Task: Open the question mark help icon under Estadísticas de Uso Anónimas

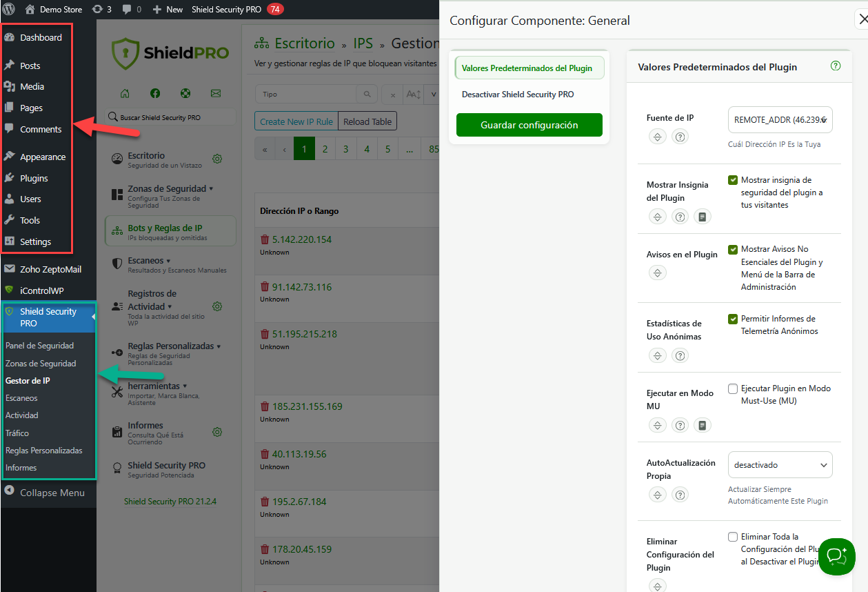Action: pos(680,355)
